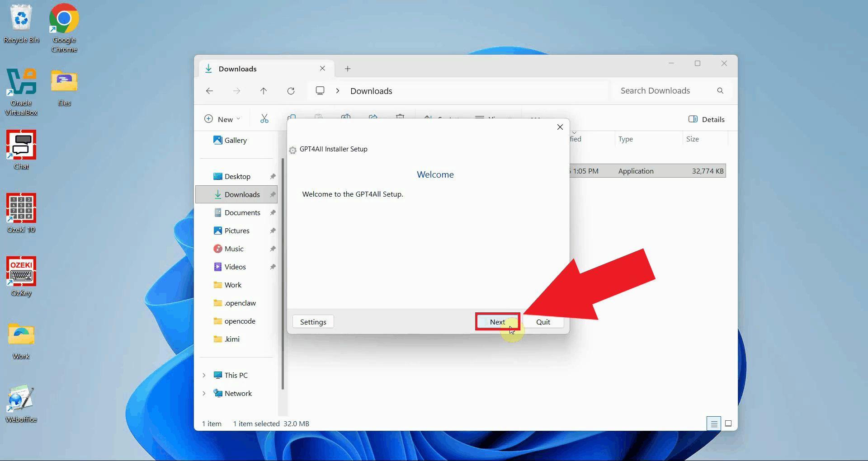The width and height of the screenshot is (868, 461).
Task: Click the Search Downloads field
Action: pyautogui.click(x=665, y=91)
